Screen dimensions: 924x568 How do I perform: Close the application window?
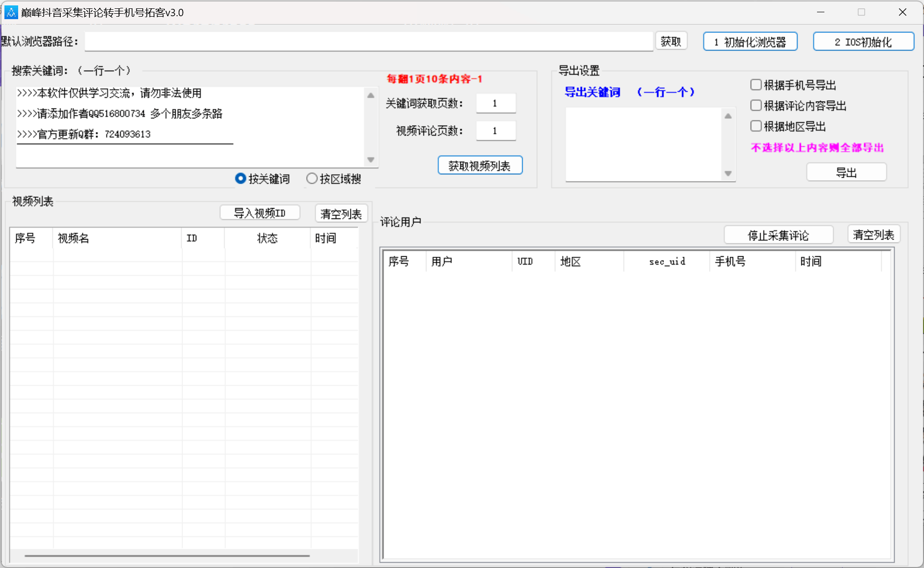click(902, 12)
